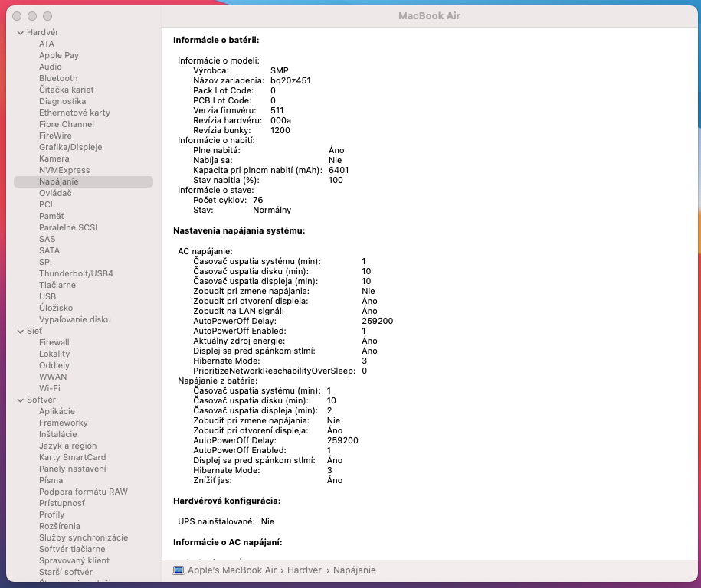Click Napájanie in the bottom path bar
Image resolution: width=701 pixels, height=588 pixels.
tap(354, 570)
